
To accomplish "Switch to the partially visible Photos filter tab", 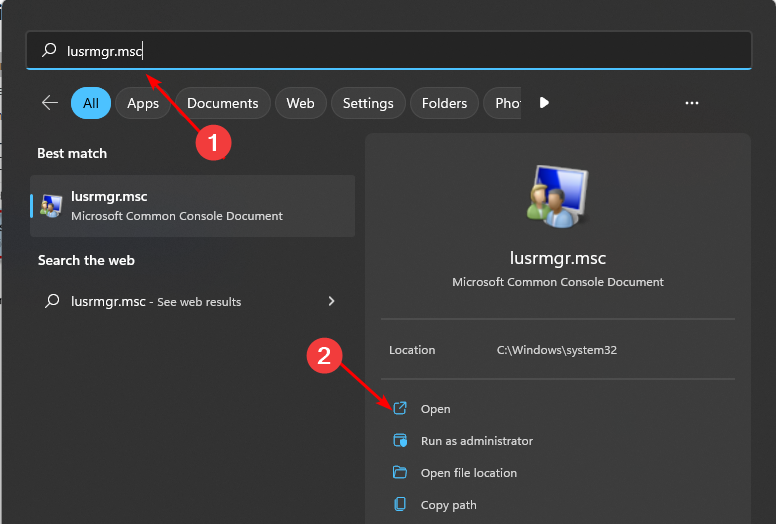I will tap(502, 103).
